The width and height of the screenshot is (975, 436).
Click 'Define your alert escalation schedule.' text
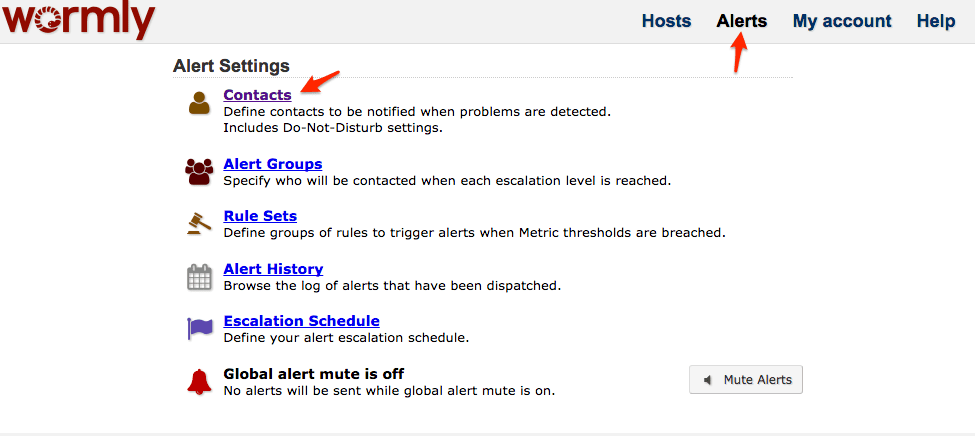pyautogui.click(x=346, y=338)
